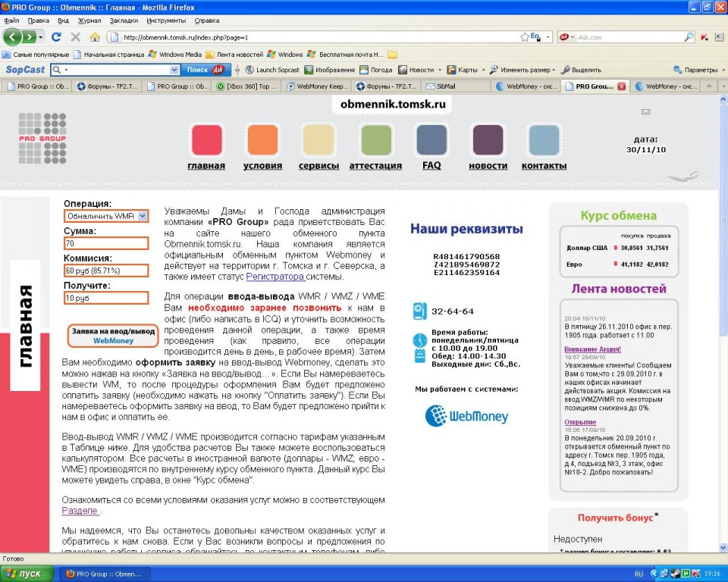Go back with the green Back arrow
The width and height of the screenshot is (728, 582).
(x=13, y=36)
